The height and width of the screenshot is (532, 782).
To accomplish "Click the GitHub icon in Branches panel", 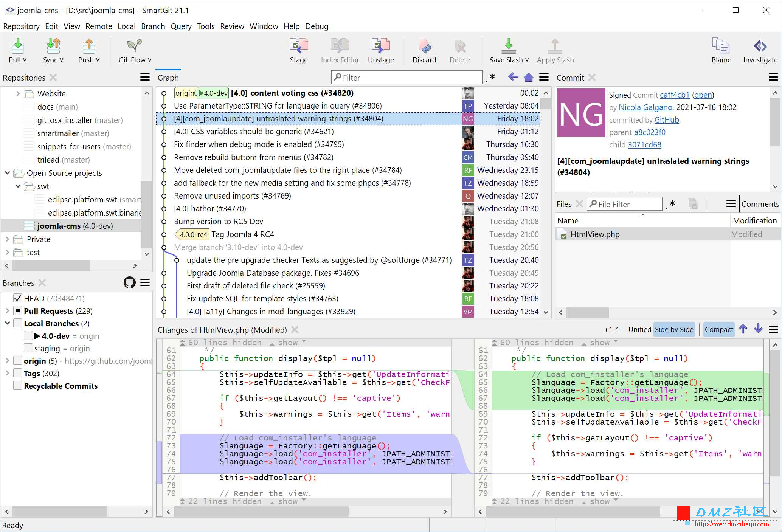I will pyautogui.click(x=130, y=282).
